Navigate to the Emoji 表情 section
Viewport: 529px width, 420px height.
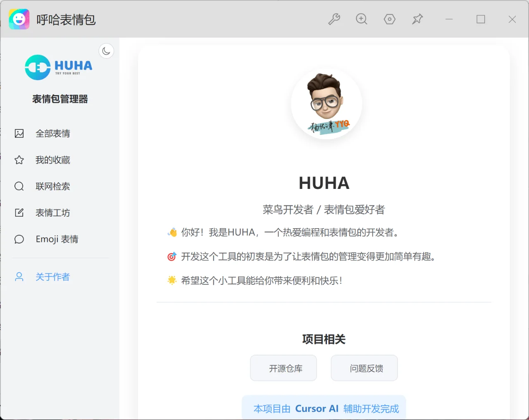57,239
